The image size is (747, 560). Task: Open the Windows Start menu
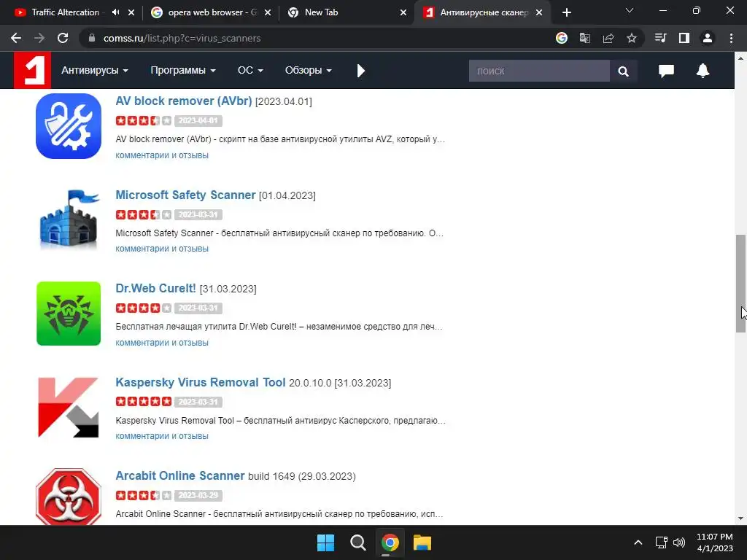click(x=326, y=542)
